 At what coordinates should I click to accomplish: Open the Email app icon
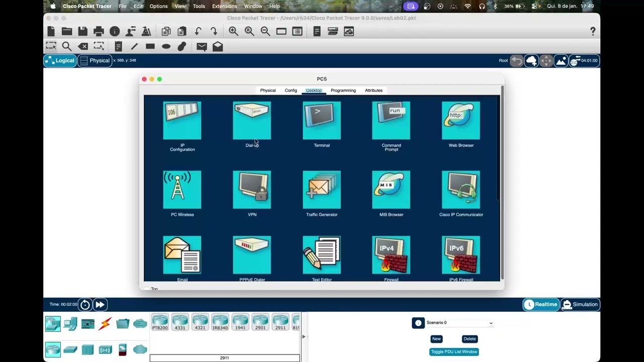click(182, 255)
